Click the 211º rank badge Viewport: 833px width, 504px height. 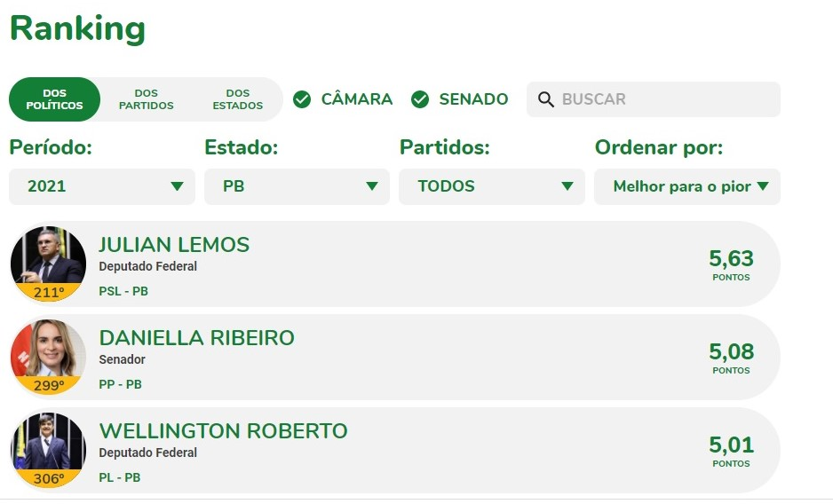point(48,293)
